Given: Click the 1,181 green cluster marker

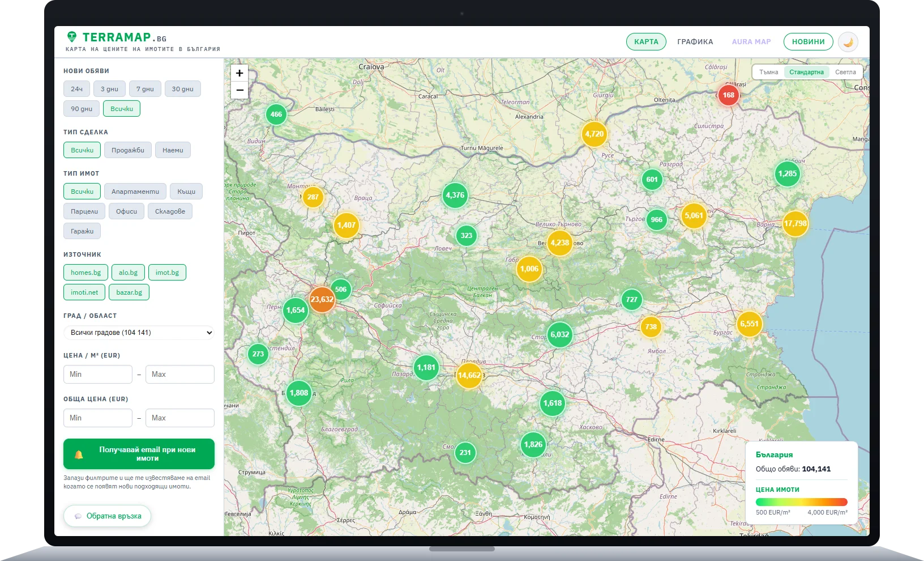Looking at the screenshot, I should coord(426,367).
